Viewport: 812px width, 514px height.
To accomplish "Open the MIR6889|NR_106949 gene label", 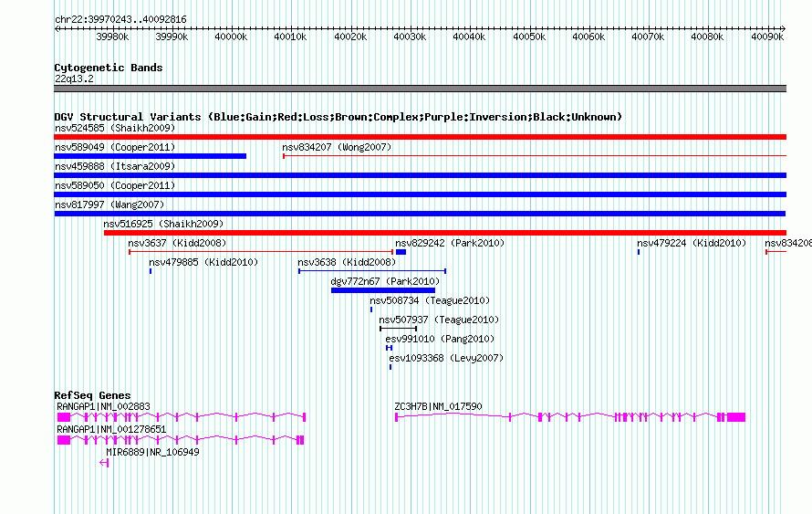I will pos(152,452).
